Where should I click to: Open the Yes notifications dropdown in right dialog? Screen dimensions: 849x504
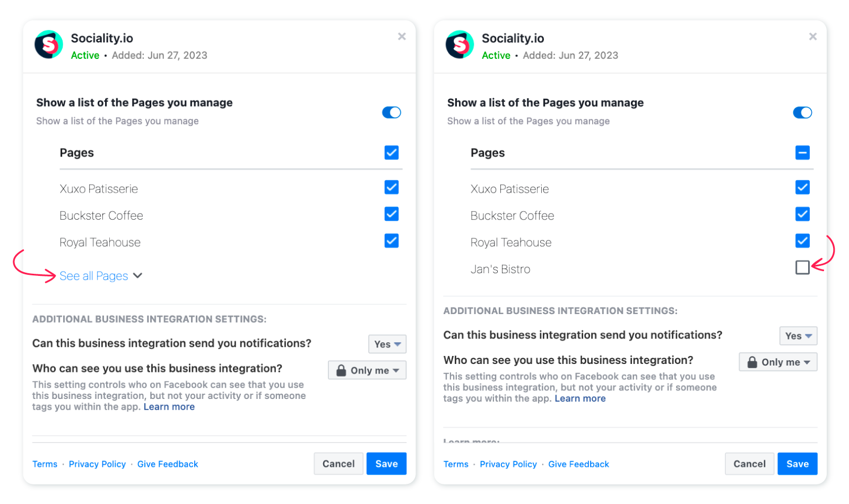pos(798,336)
